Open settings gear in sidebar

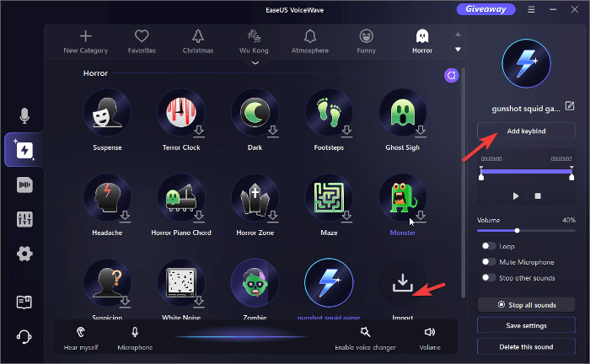24,254
